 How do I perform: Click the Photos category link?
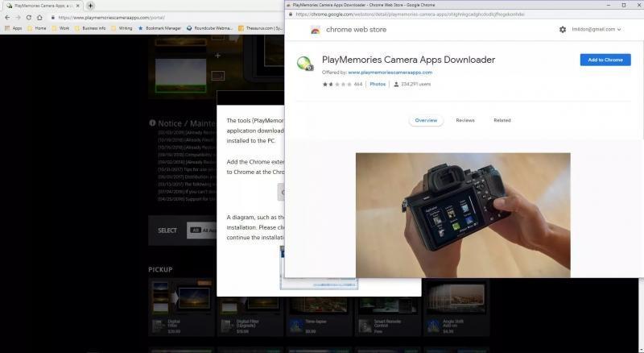point(378,84)
